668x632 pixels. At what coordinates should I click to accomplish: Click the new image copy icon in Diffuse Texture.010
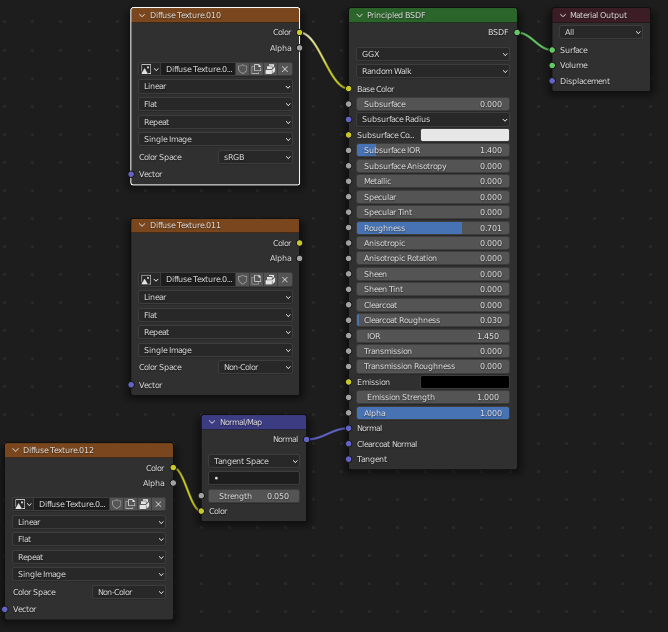256,69
